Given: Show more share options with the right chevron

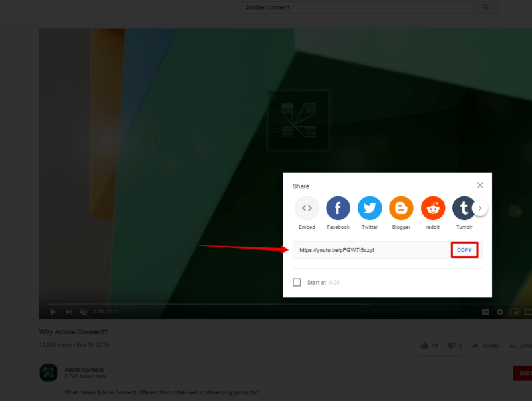Looking at the screenshot, I should point(480,208).
